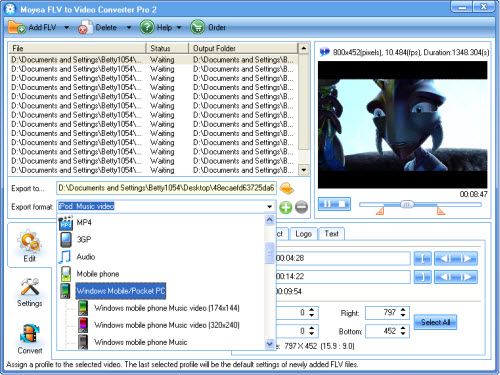Screen dimensions: 500x375
Task: Select Mobile phone format category
Action: 98,274
